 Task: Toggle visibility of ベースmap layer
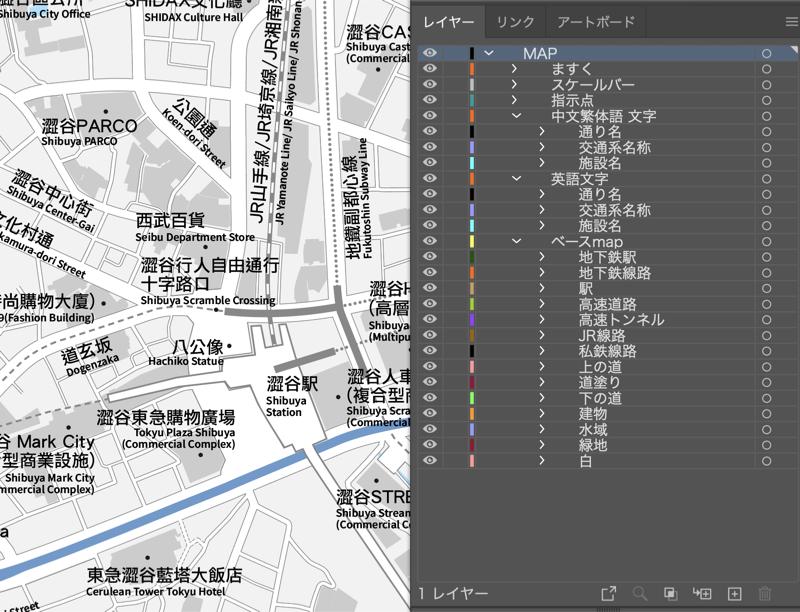[430, 241]
